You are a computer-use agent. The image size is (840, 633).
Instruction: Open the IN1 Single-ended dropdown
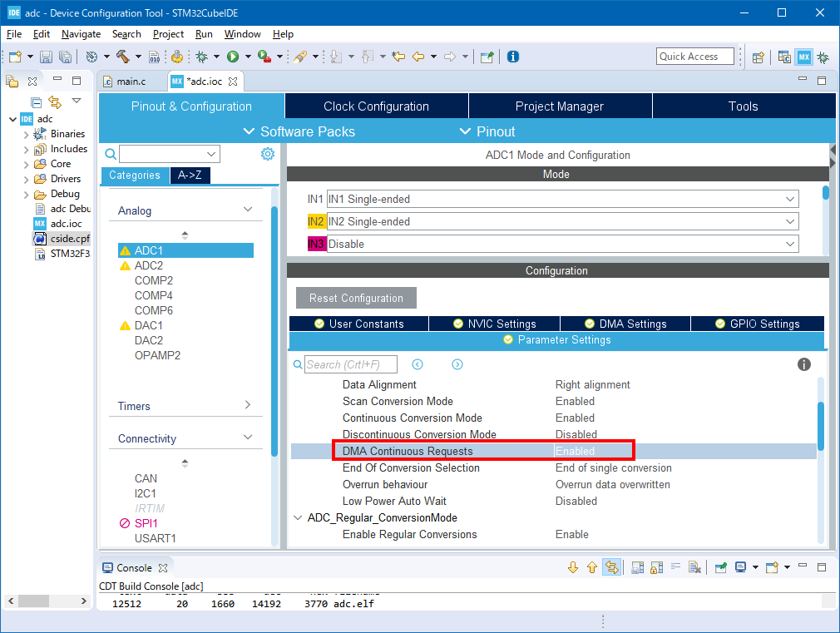(789, 199)
